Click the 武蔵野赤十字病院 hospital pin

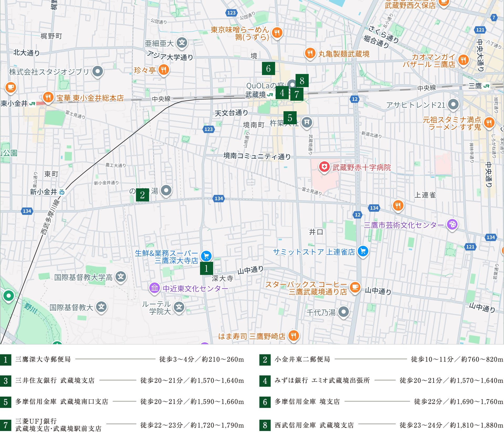(324, 167)
